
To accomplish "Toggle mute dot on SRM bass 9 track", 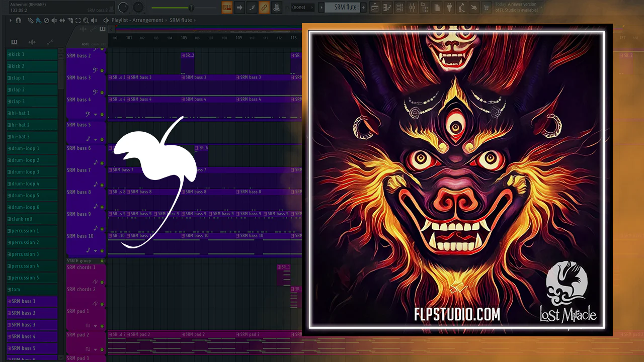I will click(102, 229).
